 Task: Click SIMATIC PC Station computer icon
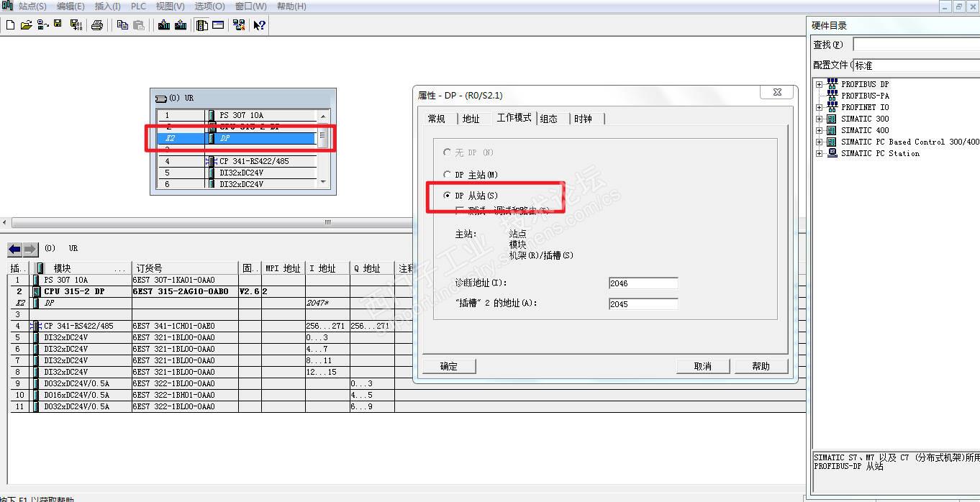[x=832, y=153]
